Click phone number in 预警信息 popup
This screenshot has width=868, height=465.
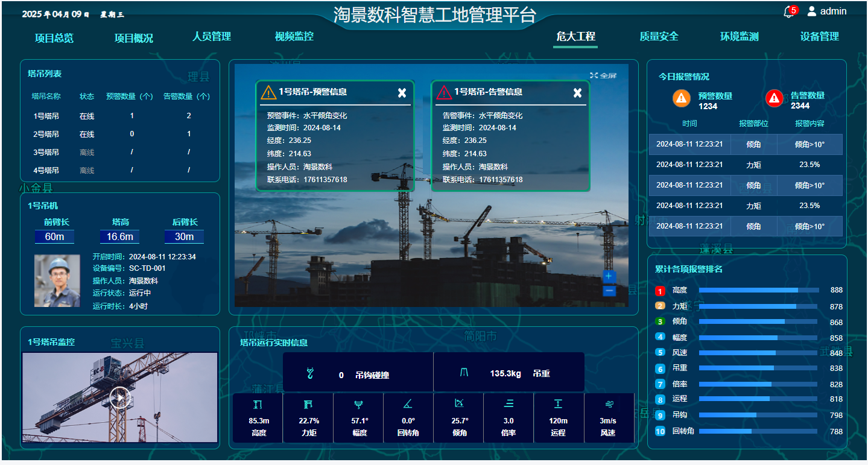tap(325, 180)
